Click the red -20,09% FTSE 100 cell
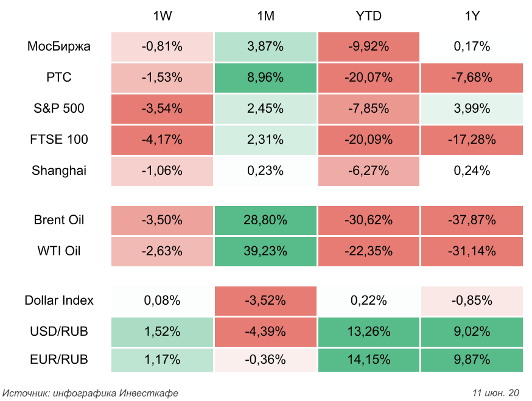Viewport: 532px width, 401px height. (368, 140)
